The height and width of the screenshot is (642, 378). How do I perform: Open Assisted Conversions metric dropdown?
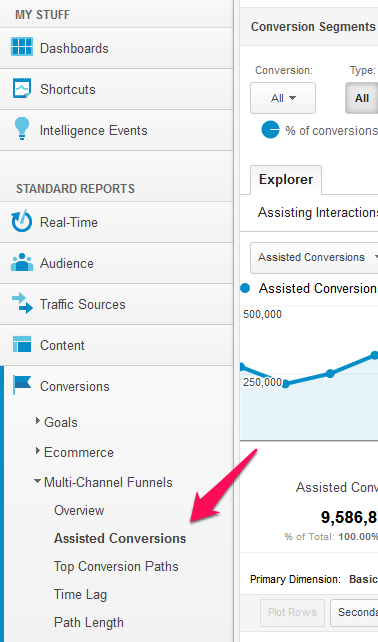point(314,258)
